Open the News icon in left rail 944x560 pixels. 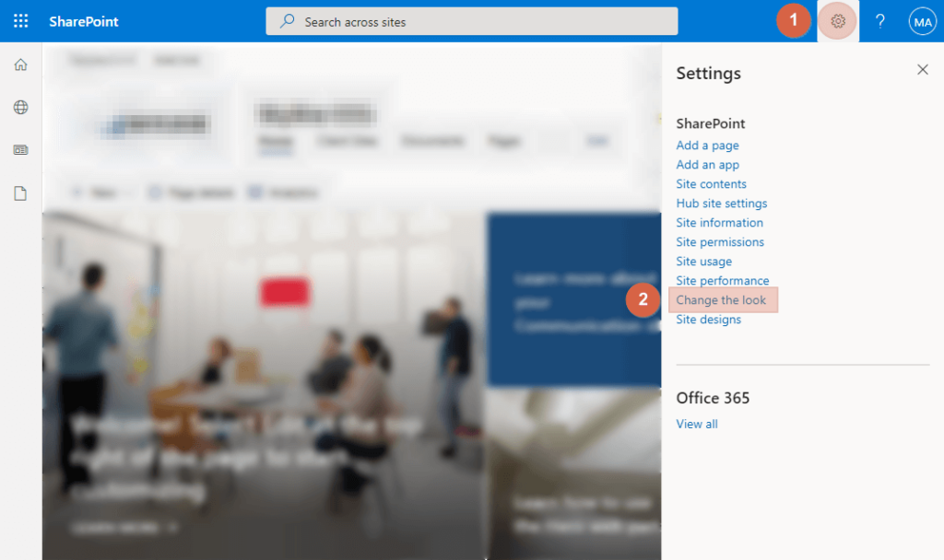tap(20, 150)
